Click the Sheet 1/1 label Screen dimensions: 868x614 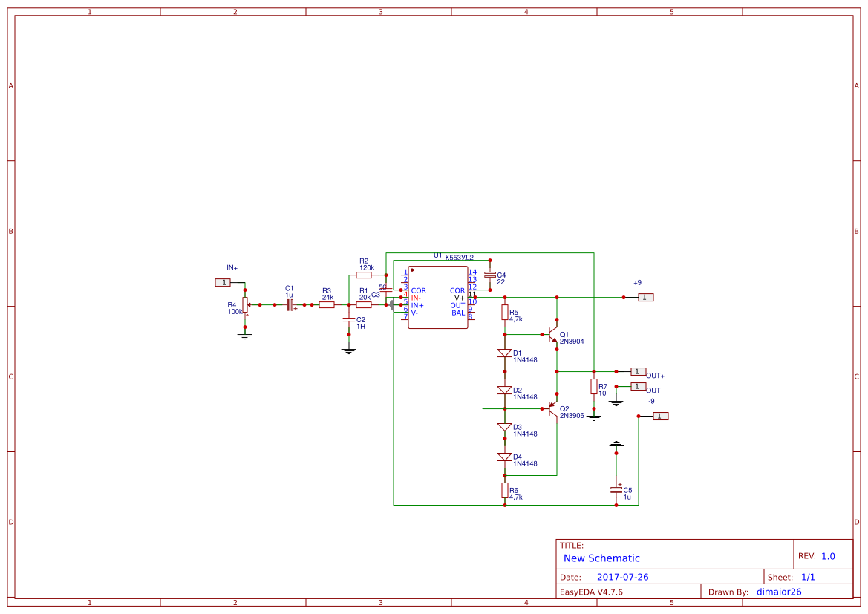[792, 577]
